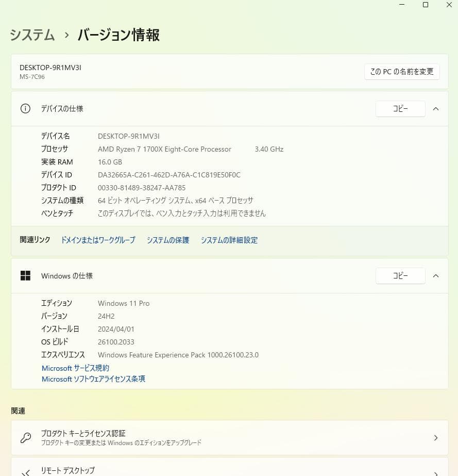
Task: Collapse the Windows の仕様 section
Action: click(436, 275)
